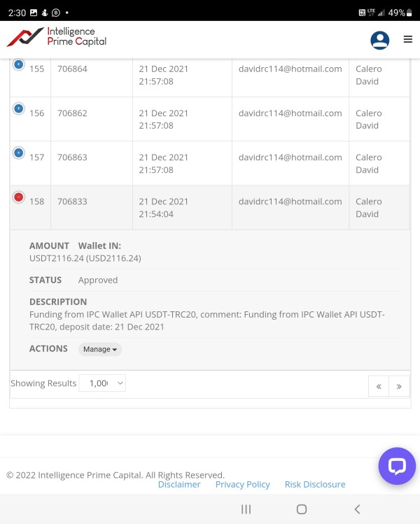Open the user profile account icon
Screen dimensions: 420x524
[x=379, y=40]
